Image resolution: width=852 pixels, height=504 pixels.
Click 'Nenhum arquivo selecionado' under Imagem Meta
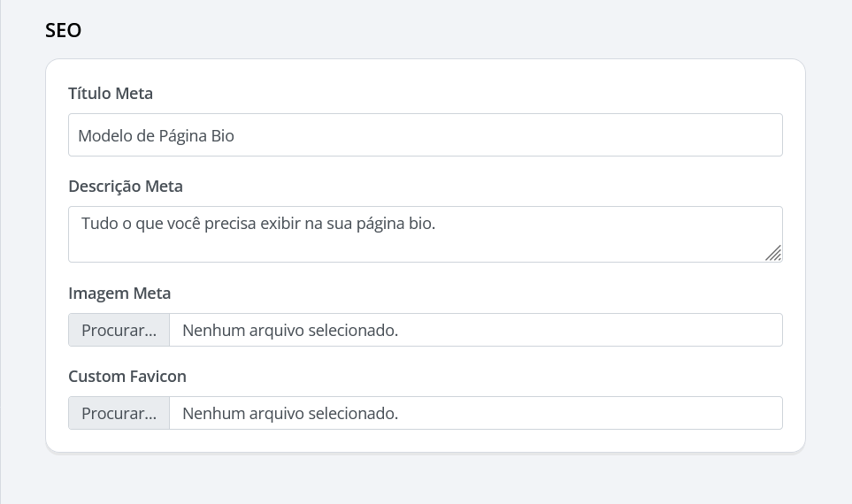tap(290, 330)
